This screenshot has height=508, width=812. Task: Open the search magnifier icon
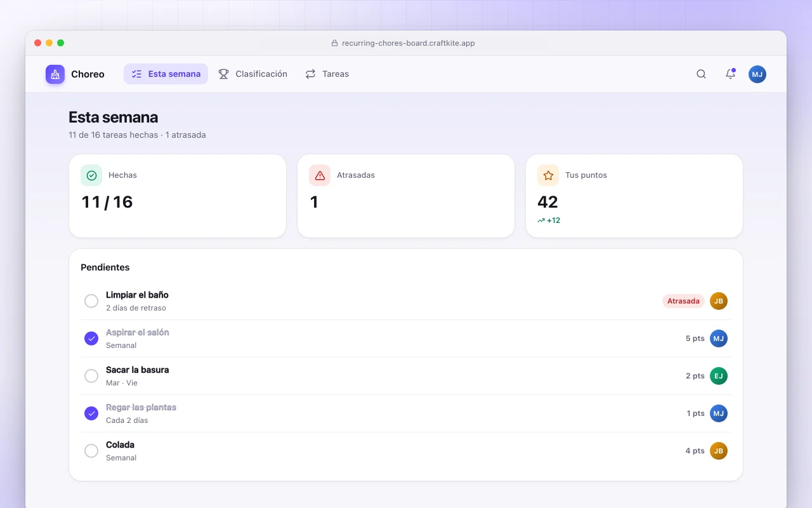(x=701, y=74)
